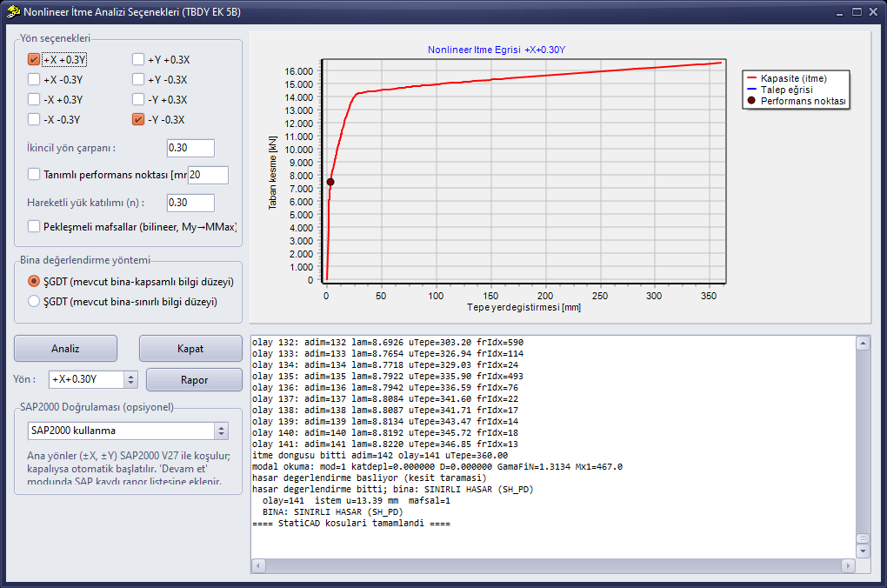Uncheck the +X +0.3Y direction checkbox
This screenshot has height=588, width=887.
coord(34,59)
